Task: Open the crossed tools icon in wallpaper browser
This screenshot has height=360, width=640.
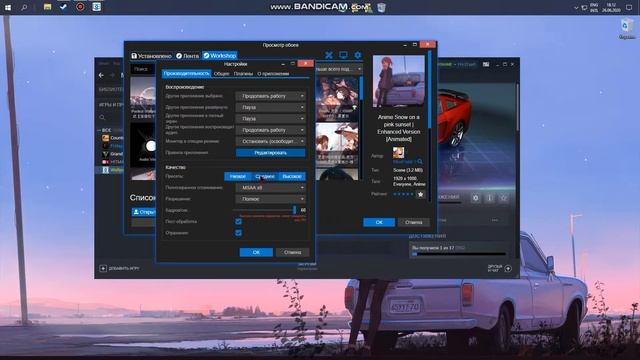Action: pyautogui.click(x=329, y=55)
